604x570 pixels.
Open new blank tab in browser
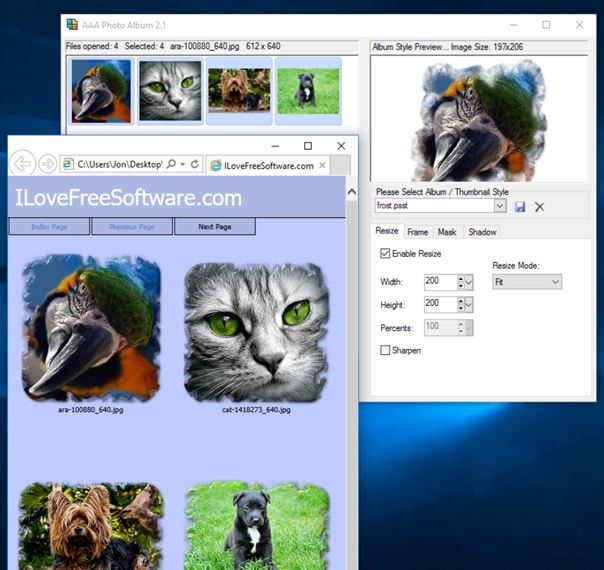click(341, 165)
